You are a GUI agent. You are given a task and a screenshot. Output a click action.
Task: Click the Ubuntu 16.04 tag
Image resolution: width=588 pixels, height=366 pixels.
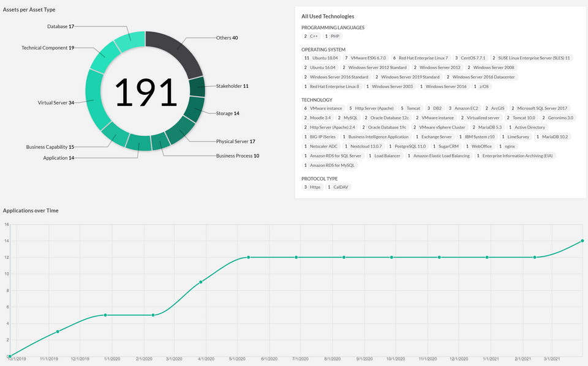point(320,67)
